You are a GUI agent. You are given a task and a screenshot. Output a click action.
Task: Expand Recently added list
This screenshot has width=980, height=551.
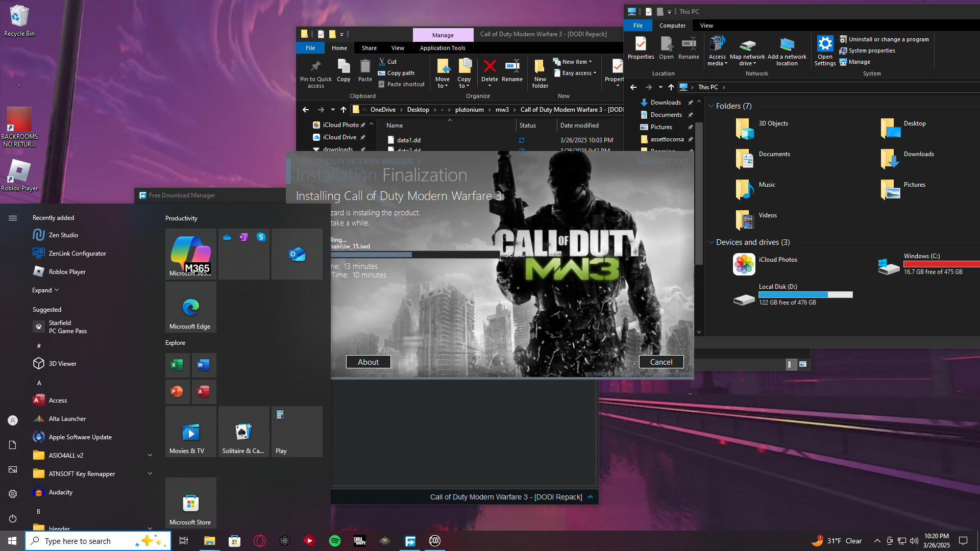45,290
